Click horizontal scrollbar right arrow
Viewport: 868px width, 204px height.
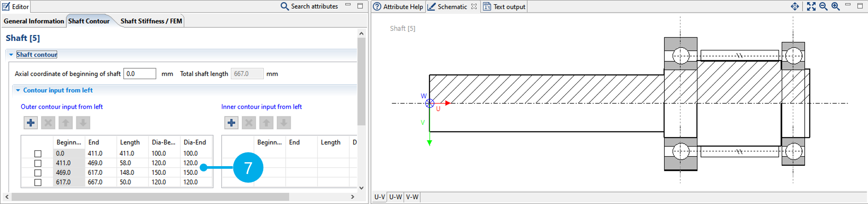pyautogui.click(x=352, y=197)
